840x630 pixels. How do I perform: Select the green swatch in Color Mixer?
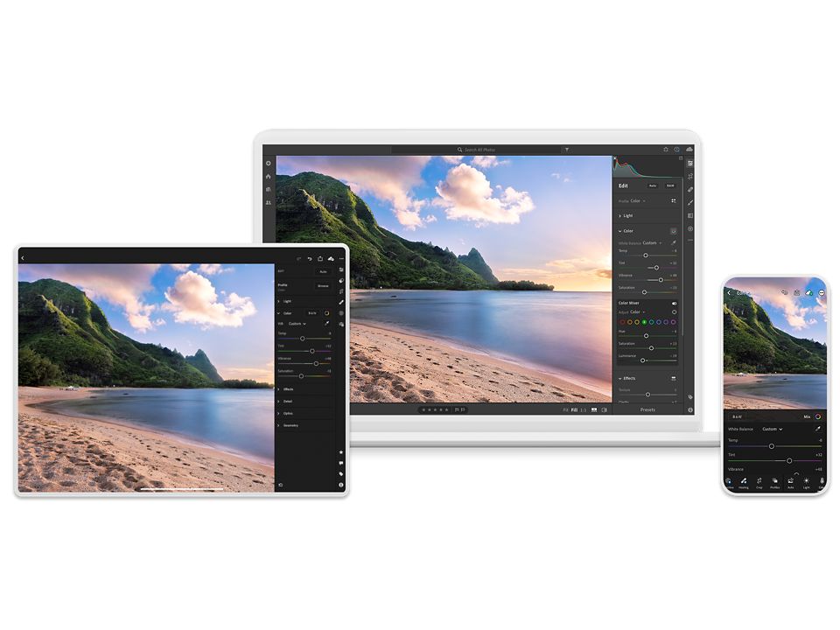coord(644,322)
